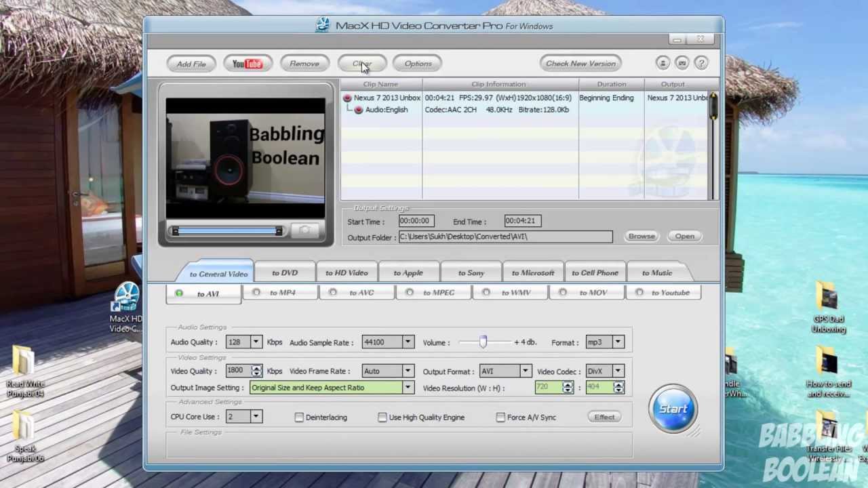
Task: Select the to WMV format option
Action: click(x=510, y=293)
